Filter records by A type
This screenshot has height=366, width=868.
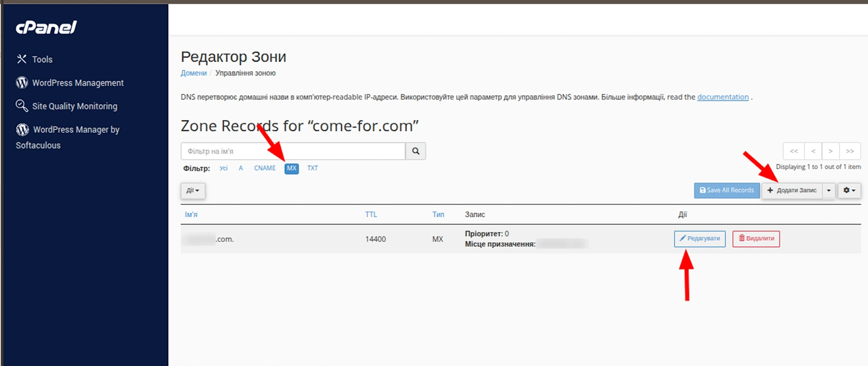click(x=241, y=168)
